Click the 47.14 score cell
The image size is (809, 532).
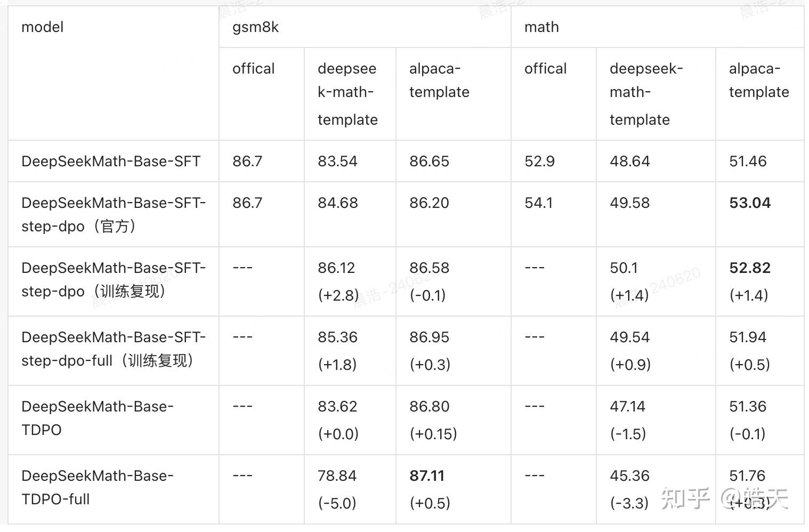click(x=627, y=406)
